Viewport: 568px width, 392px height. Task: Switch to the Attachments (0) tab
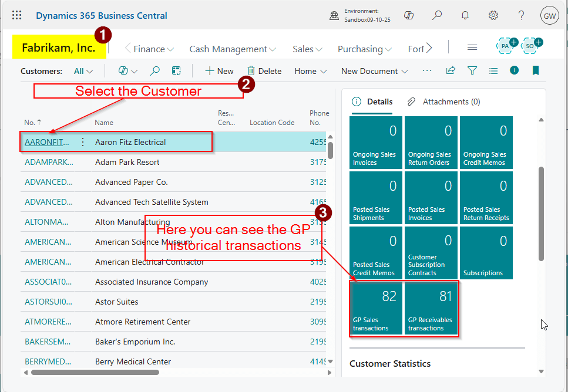(444, 102)
